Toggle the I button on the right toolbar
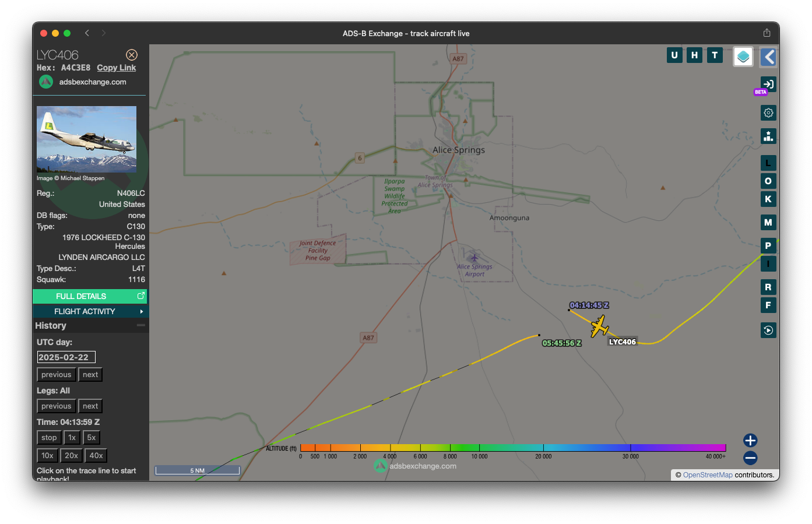 tap(768, 264)
